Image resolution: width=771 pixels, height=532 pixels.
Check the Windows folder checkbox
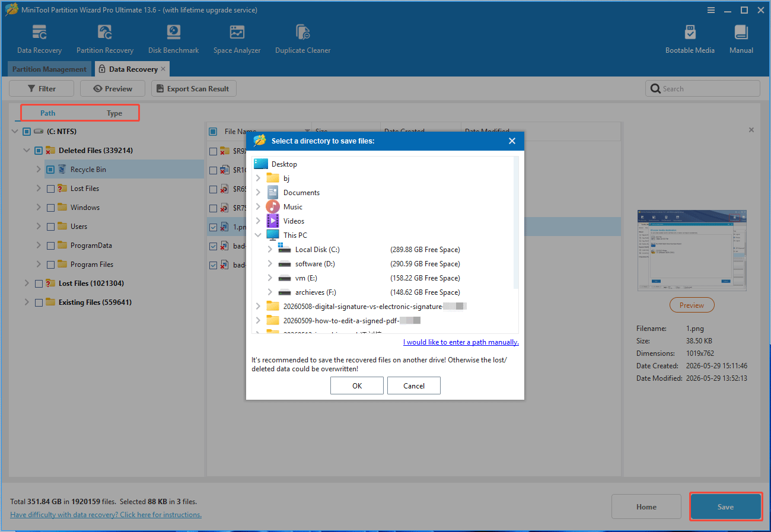pyautogui.click(x=50, y=208)
